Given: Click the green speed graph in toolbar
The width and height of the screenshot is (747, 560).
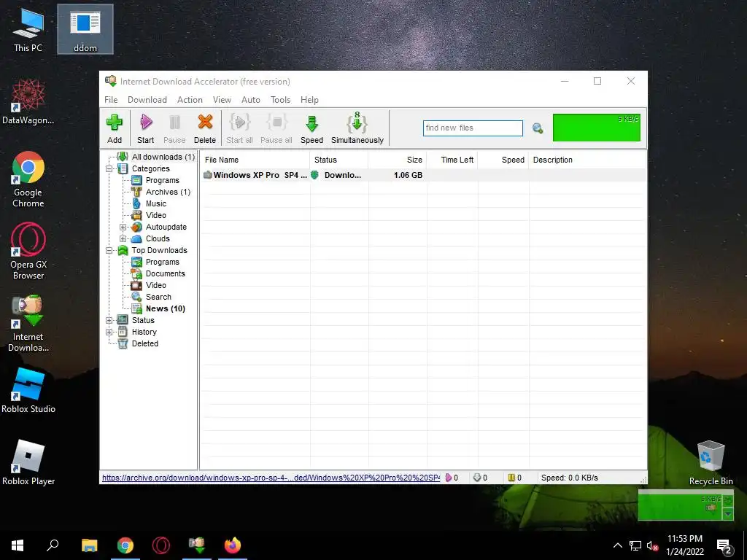Looking at the screenshot, I should [597, 128].
